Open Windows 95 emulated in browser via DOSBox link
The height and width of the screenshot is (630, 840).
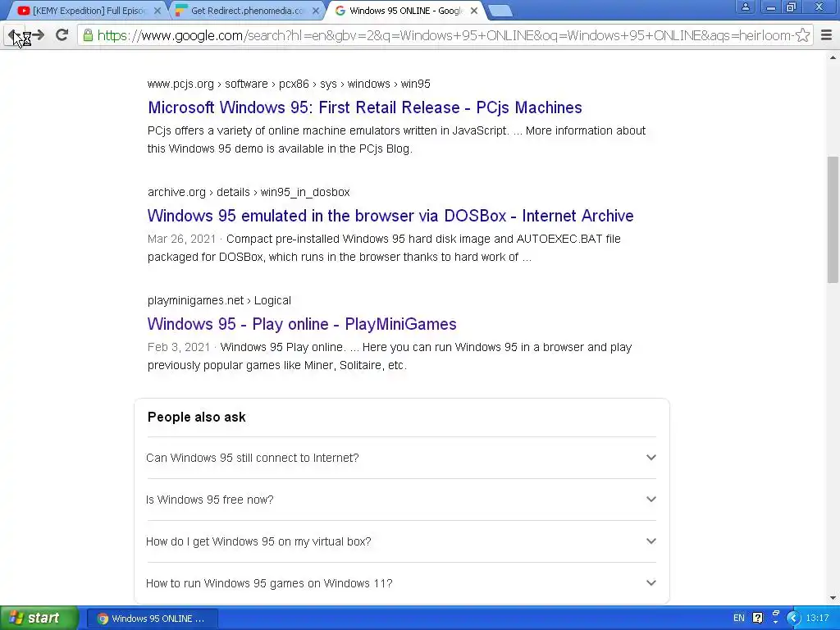pyautogui.click(x=390, y=216)
